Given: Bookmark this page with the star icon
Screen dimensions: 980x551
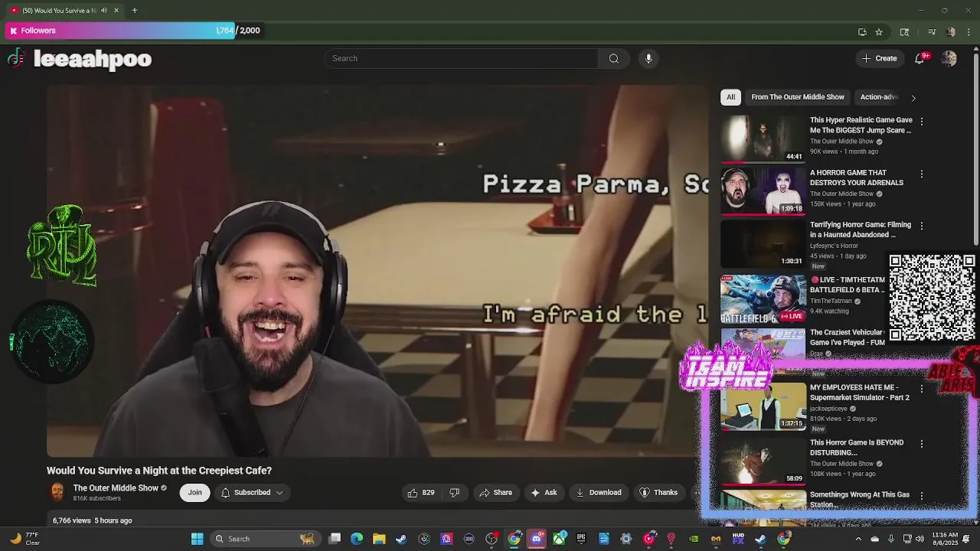Looking at the screenshot, I should tap(879, 31).
